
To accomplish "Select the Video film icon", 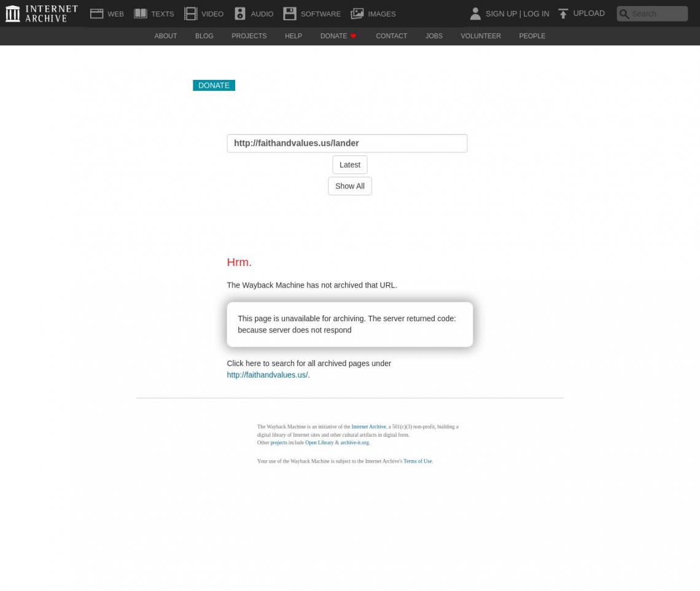I will coord(190,14).
